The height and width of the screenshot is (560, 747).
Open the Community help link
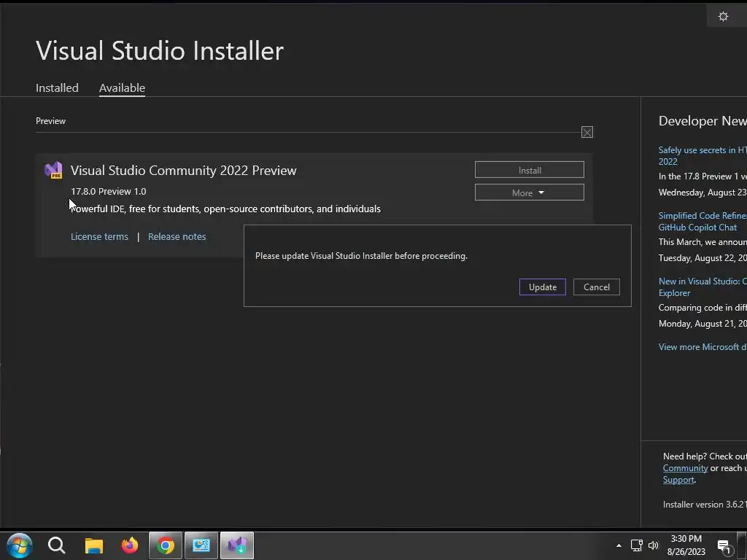pyautogui.click(x=685, y=468)
